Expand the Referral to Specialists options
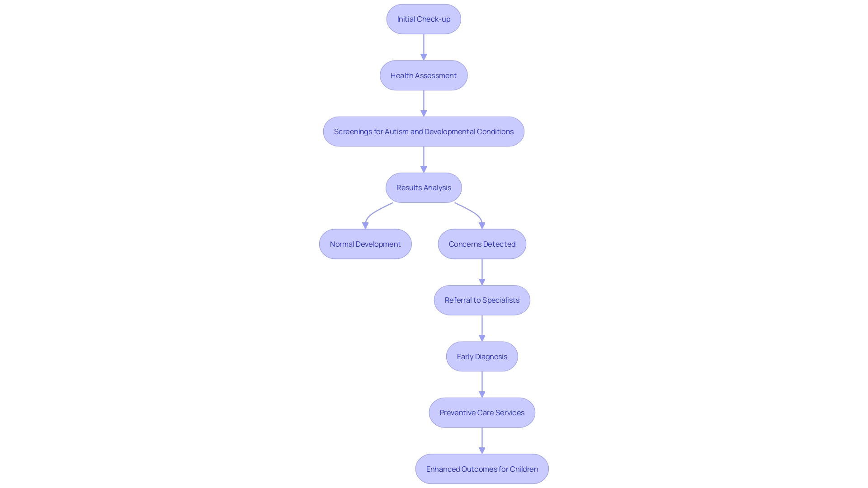The image size is (868, 488). click(481, 300)
